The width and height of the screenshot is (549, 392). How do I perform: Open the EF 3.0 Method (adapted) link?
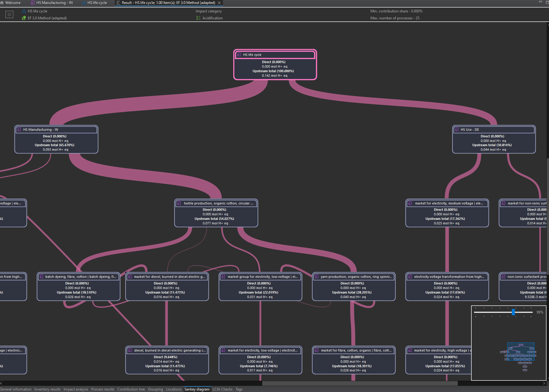(x=47, y=18)
